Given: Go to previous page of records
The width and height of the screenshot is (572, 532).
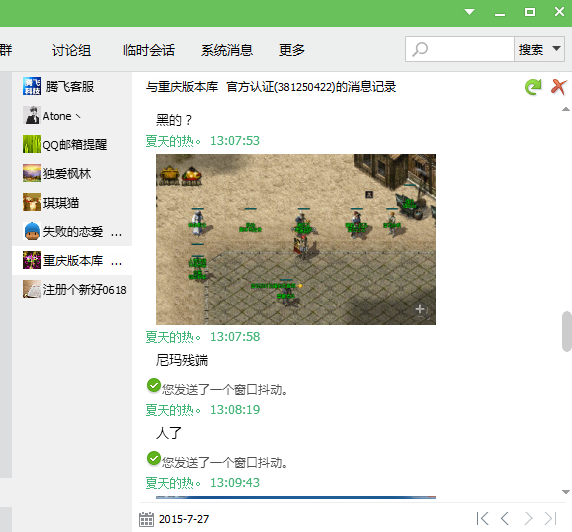Looking at the screenshot, I should [x=505, y=518].
